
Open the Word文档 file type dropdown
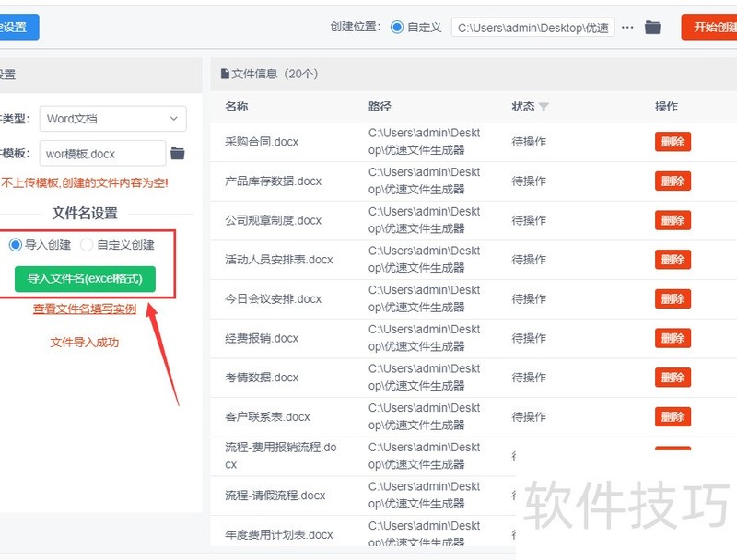(112, 119)
